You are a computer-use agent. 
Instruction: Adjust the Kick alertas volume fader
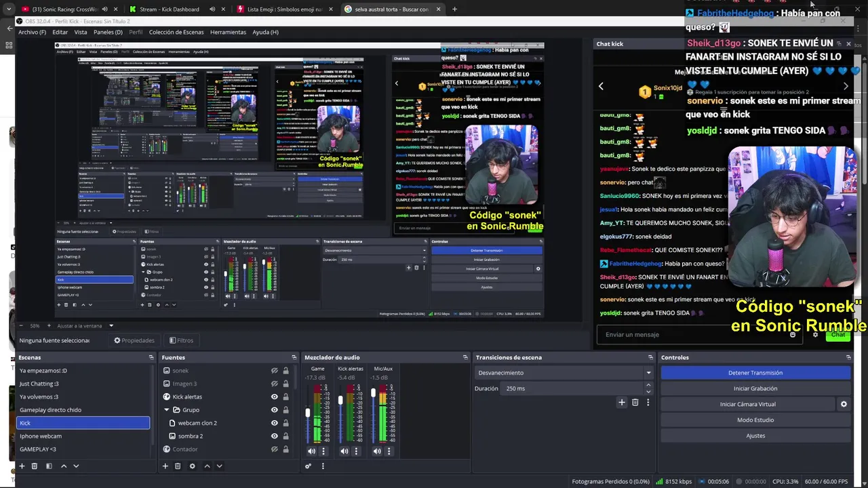(x=340, y=400)
